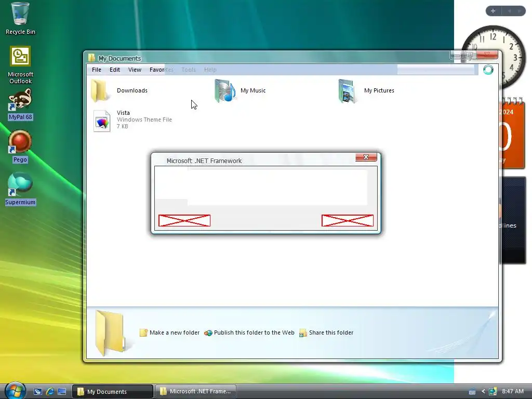Click the sidebar add gadget plus button
The image size is (532, 399).
click(x=493, y=11)
